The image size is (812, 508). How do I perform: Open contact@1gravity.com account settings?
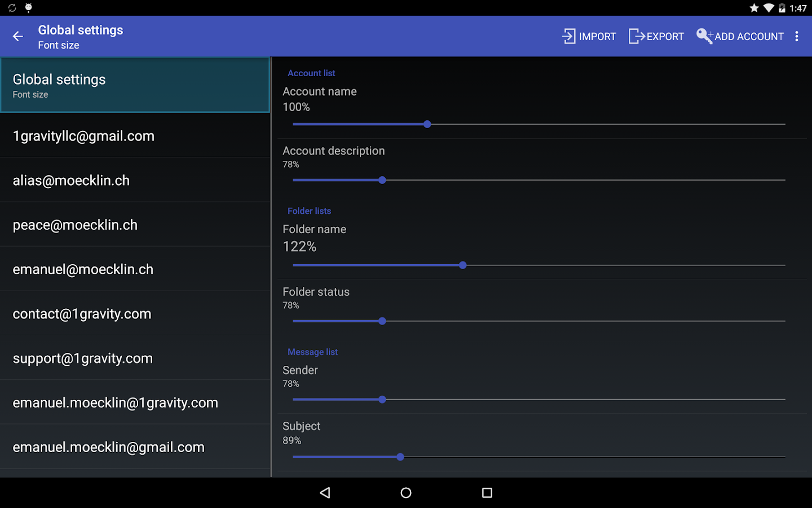click(x=135, y=314)
